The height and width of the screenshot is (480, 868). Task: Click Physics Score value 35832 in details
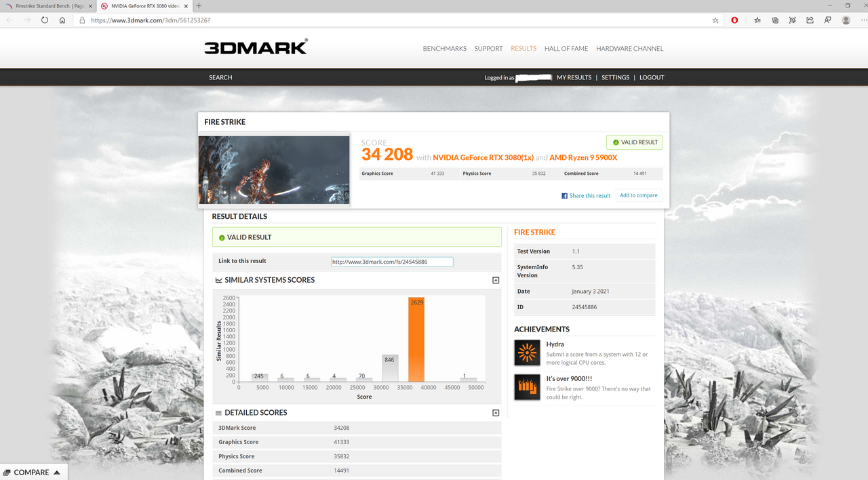point(342,456)
